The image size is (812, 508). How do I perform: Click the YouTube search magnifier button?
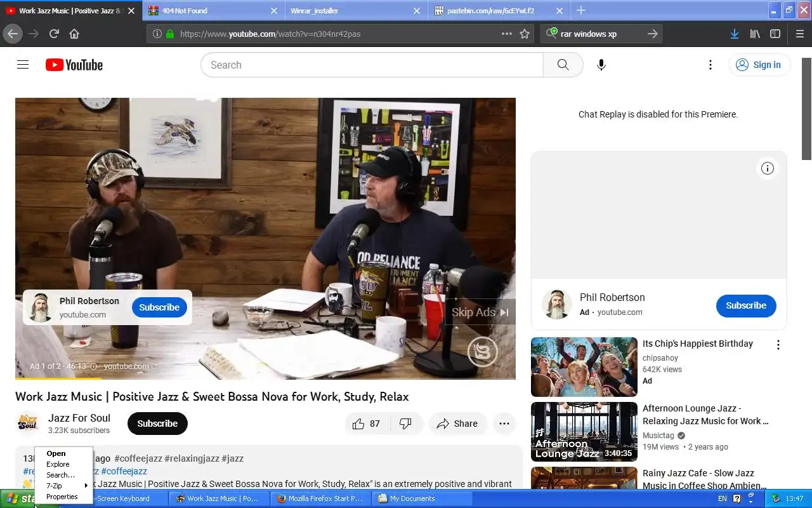(x=563, y=65)
